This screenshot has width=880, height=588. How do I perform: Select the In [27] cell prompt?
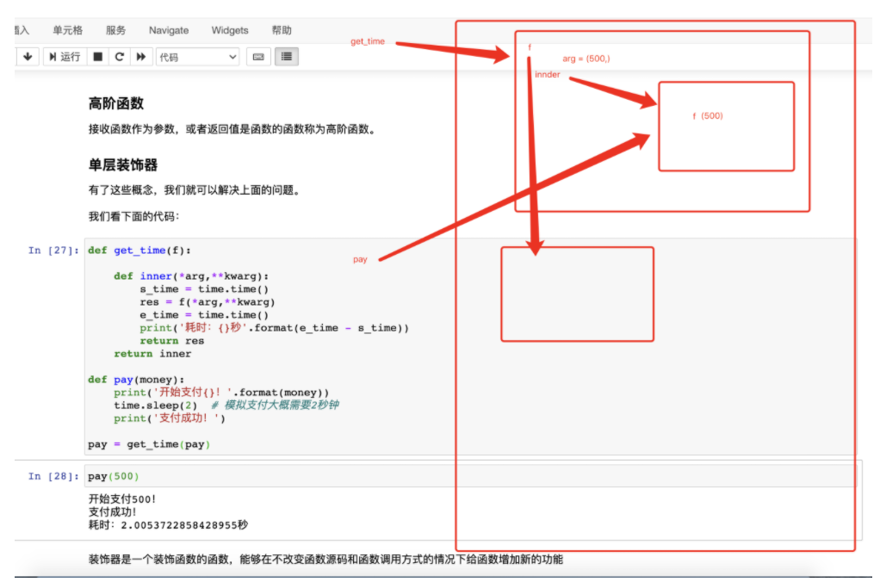(53, 251)
